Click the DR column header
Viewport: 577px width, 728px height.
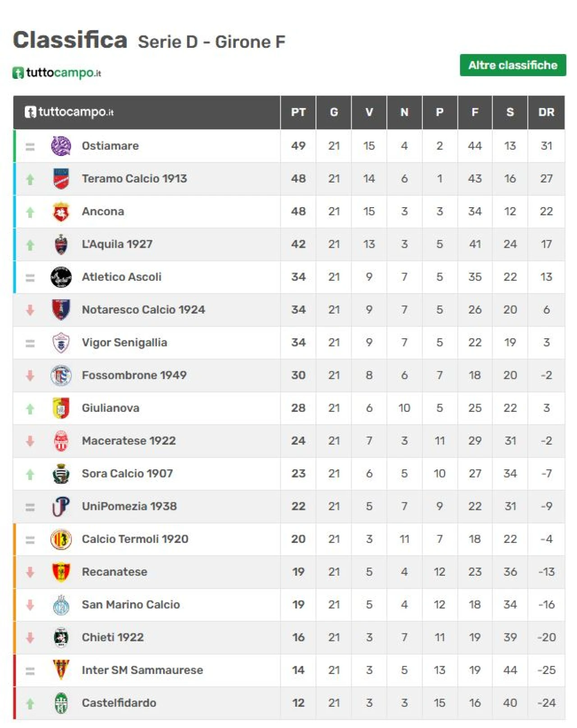click(x=546, y=112)
